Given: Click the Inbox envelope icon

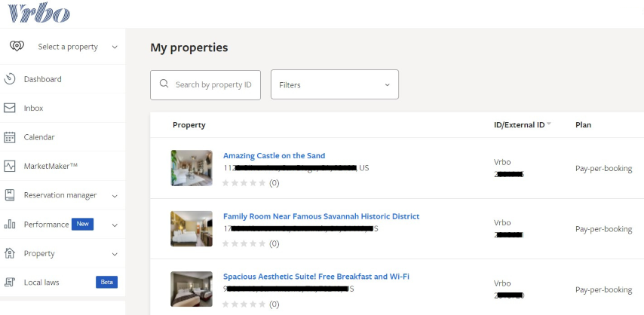Looking at the screenshot, I should click(10, 108).
